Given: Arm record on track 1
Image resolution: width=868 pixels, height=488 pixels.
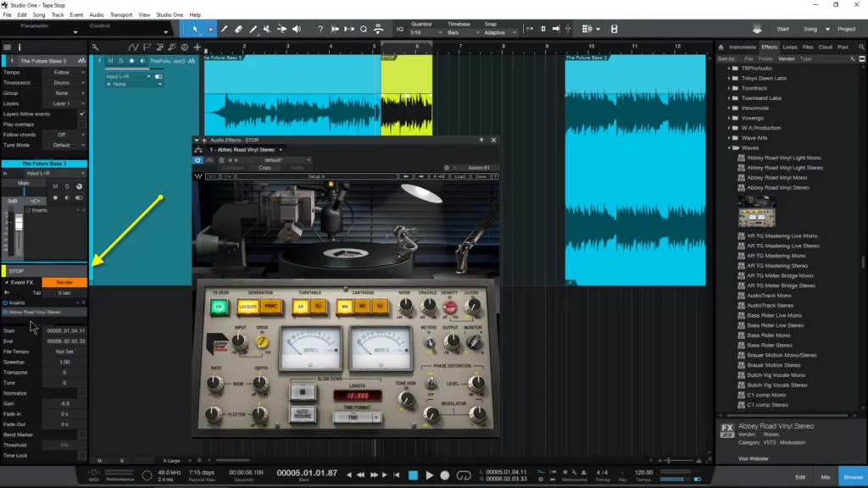Looking at the screenshot, I should pos(131,61).
